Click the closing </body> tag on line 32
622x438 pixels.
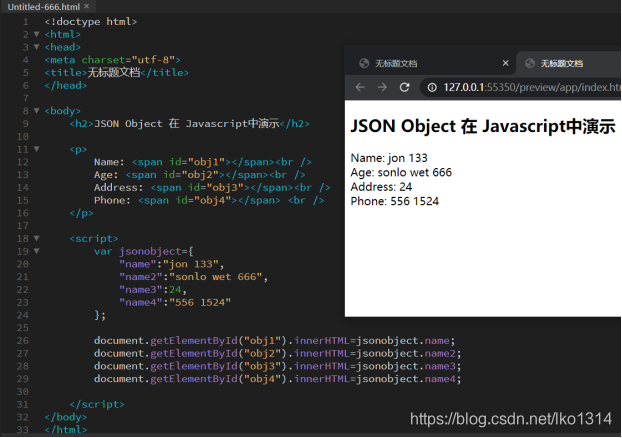pos(66,417)
